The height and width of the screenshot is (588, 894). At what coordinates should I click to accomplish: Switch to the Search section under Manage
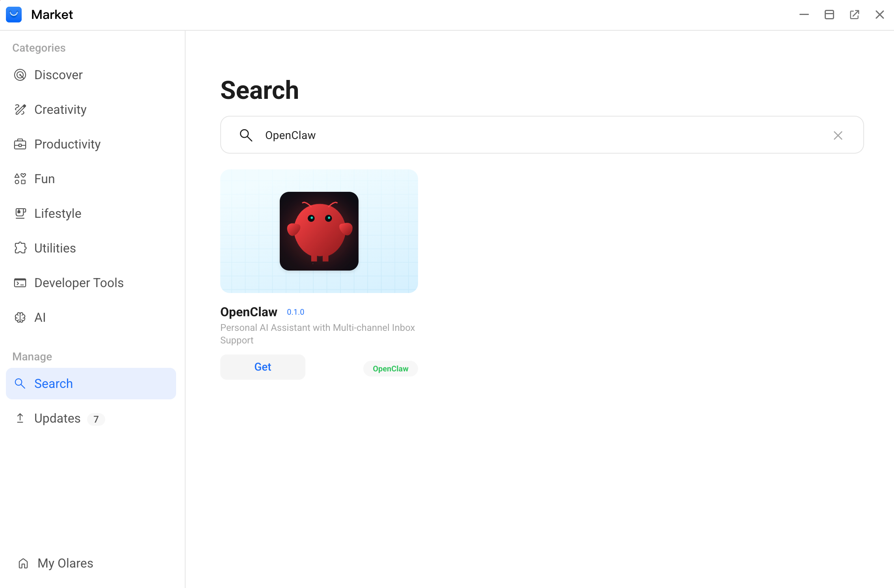[54, 383]
